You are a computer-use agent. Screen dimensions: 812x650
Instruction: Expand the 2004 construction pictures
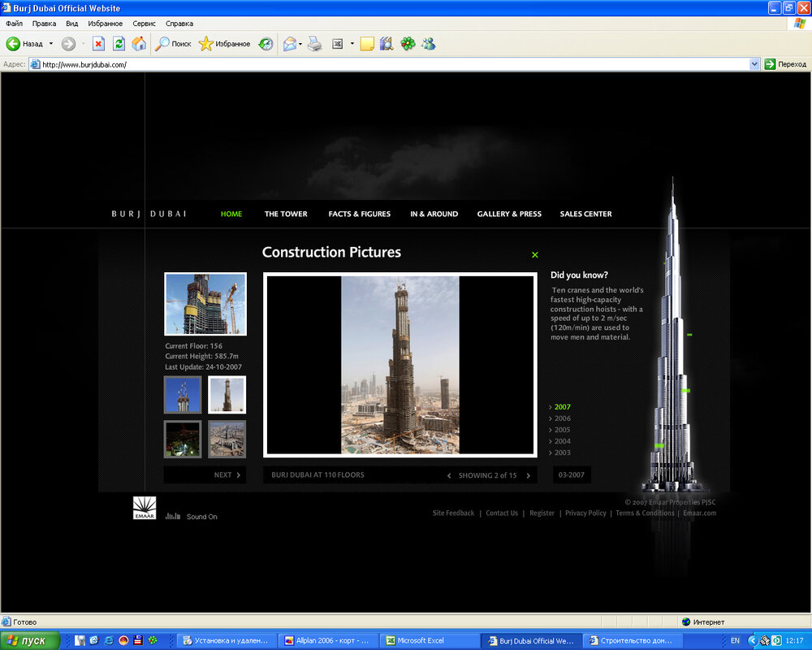pyautogui.click(x=562, y=441)
